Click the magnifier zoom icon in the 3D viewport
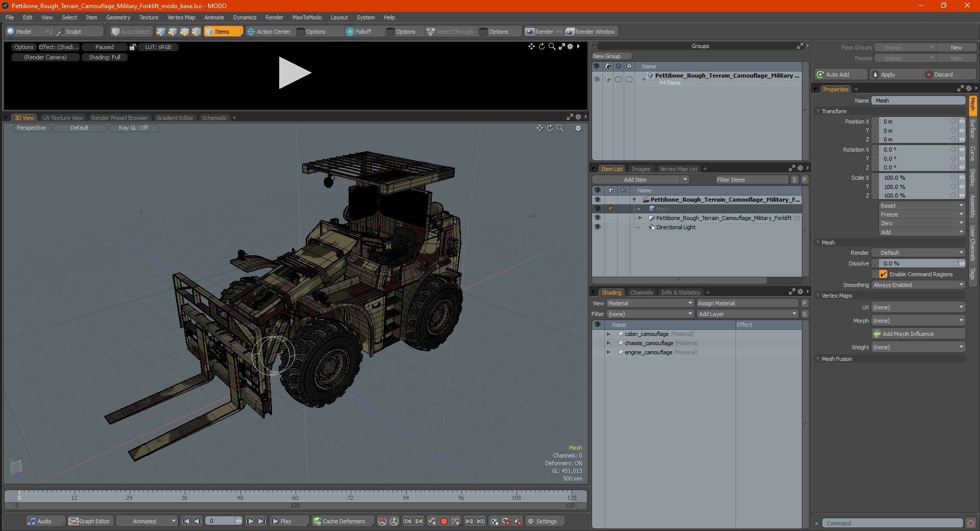Screen dimensions: 980x531 (560, 128)
